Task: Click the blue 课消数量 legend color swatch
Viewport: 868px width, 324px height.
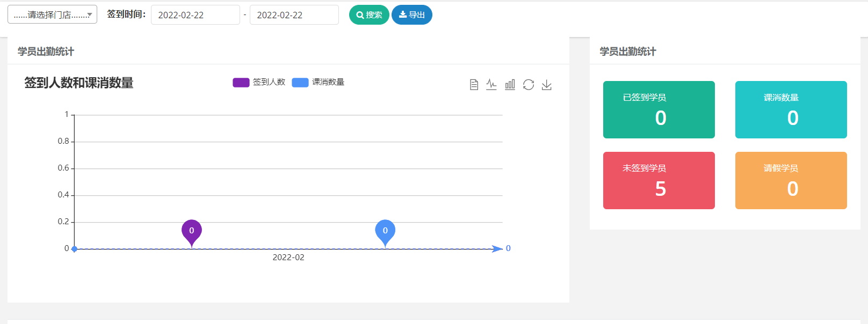Action: (x=300, y=82)
